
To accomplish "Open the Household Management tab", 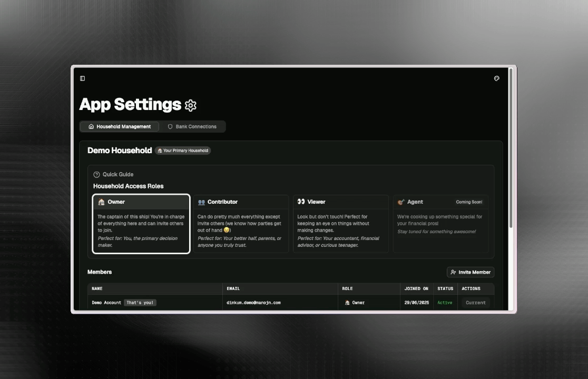I will tap(119, 126).
